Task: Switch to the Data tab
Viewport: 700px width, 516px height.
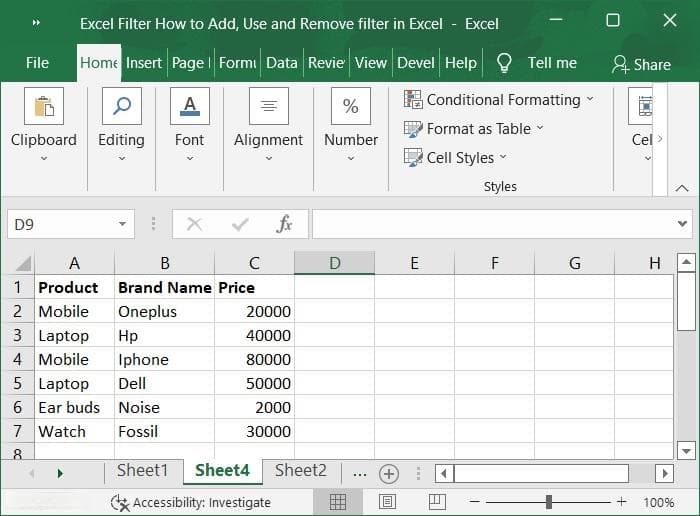Action: (282, 63)
